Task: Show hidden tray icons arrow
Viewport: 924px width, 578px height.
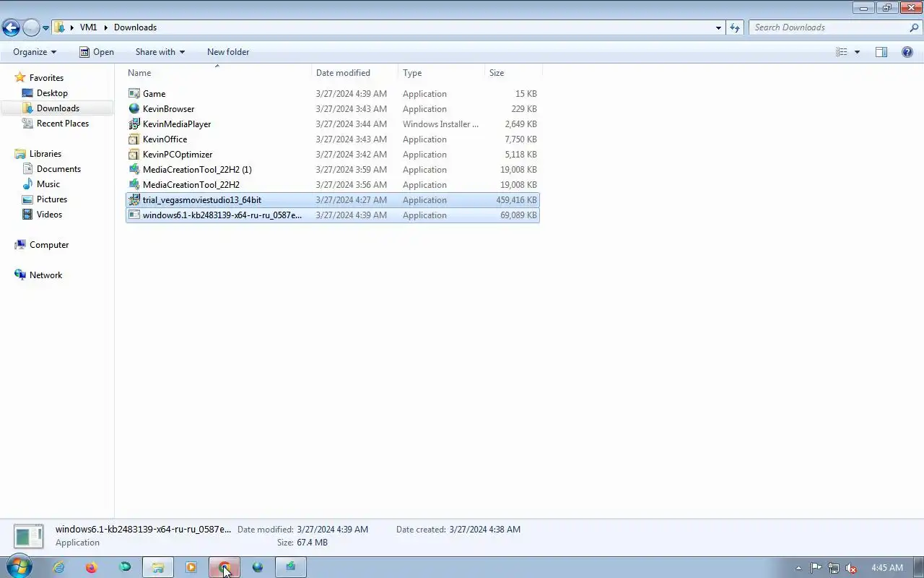Action: pos(798,568)
